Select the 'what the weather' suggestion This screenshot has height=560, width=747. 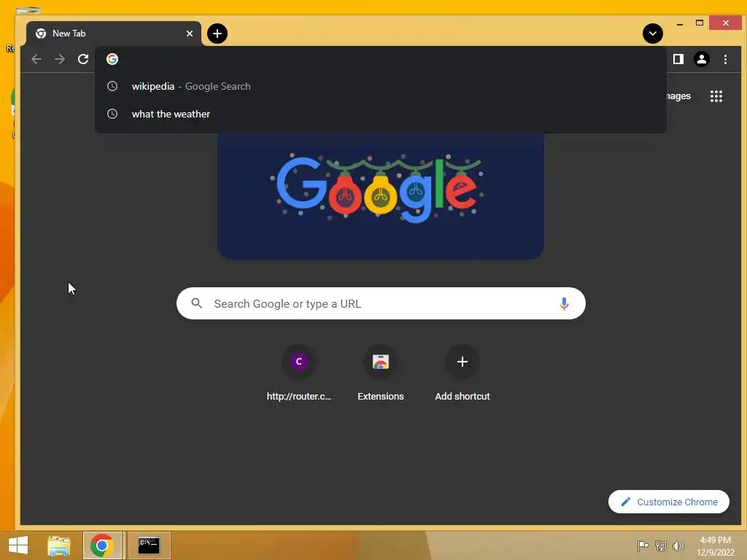[381, 114]
